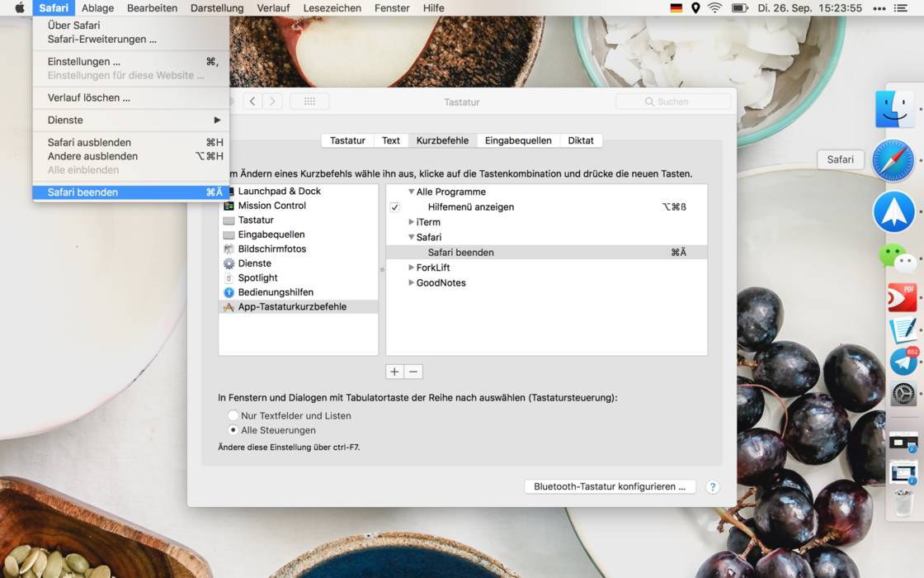
Task: Choose Safari beenden from the Safari menu
Action: click(82, 192)
